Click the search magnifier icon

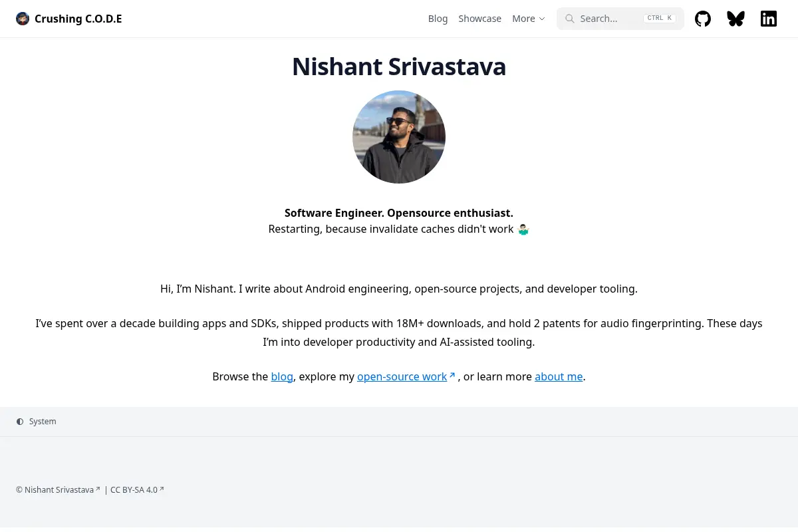569,19
